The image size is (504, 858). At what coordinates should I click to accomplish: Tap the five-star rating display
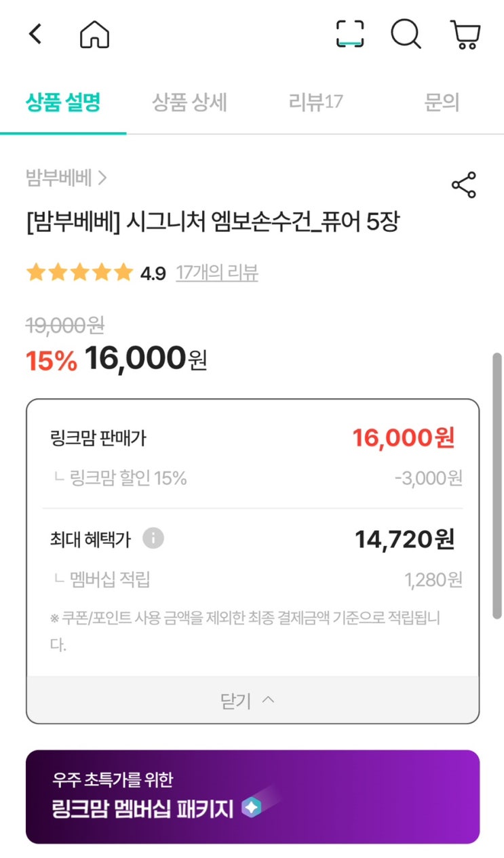pos(79,273)
